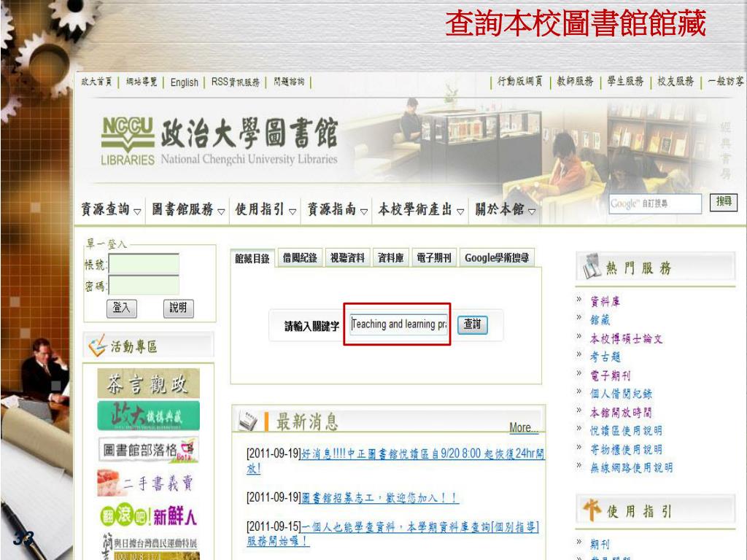Open the 網站導覽 link

[x=142, y=82]
